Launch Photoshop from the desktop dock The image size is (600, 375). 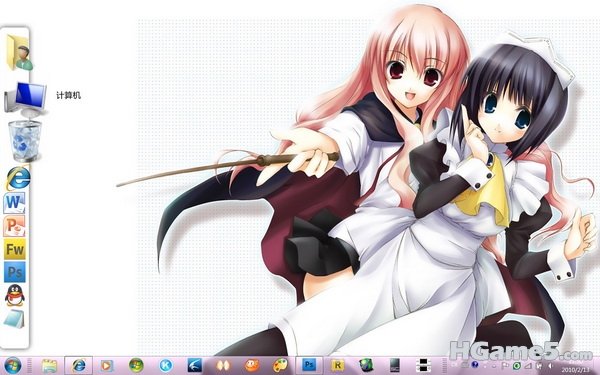click(15, 272)
